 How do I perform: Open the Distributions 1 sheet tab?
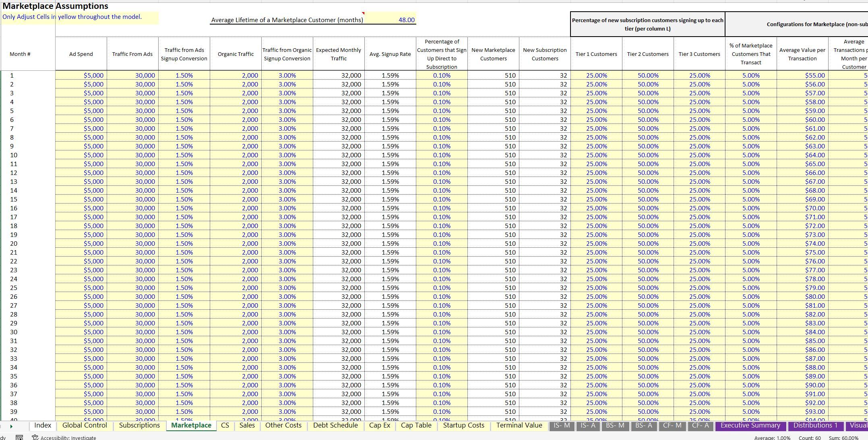815,426
